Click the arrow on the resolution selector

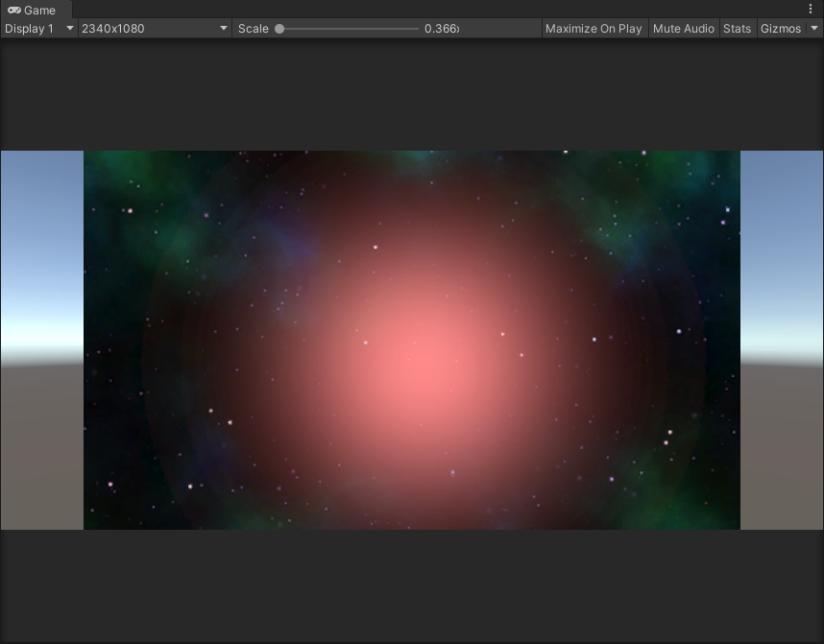click(x=224, y=29)
